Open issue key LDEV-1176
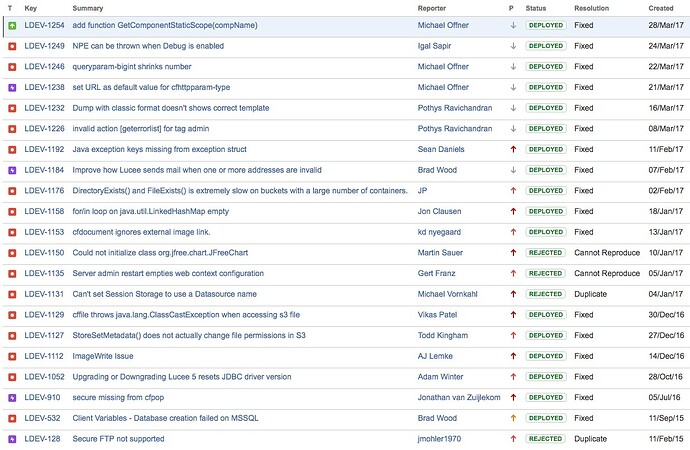The width and height of the screenshot is (690, 450). pos(44,191)
